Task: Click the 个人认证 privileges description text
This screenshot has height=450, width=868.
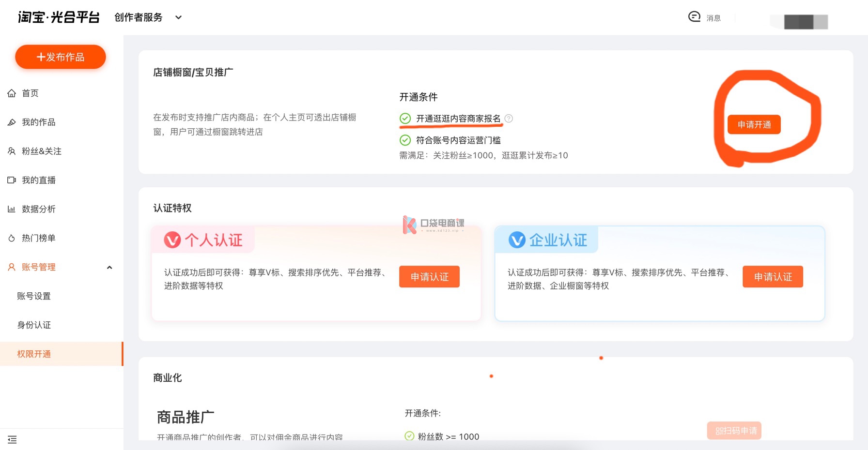Action: [277, 279]
